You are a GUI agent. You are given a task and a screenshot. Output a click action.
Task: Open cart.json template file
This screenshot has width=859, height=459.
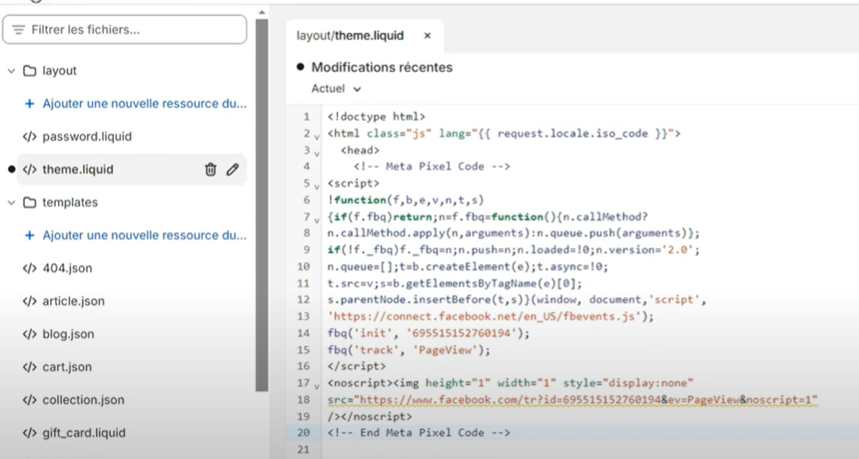(67, 366)
